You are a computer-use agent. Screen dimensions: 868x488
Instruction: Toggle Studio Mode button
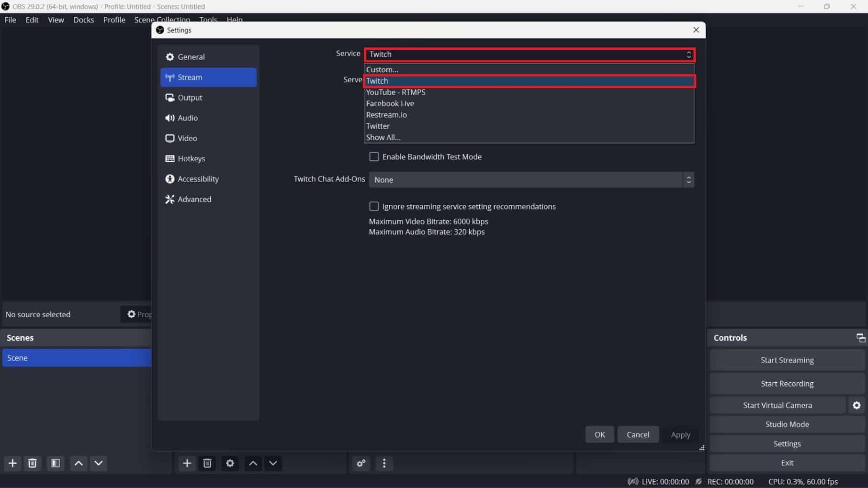[787, 424]
